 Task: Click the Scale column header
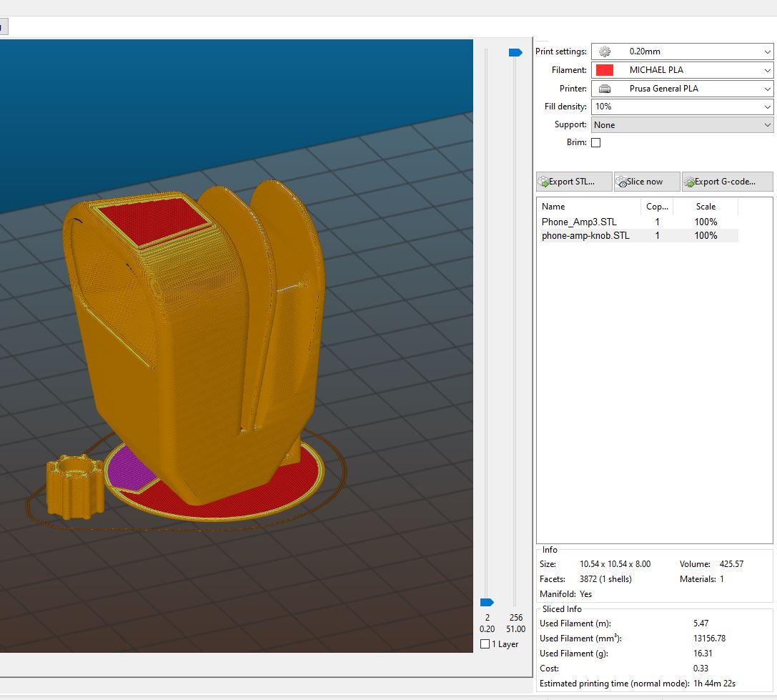tap(706, 207)
